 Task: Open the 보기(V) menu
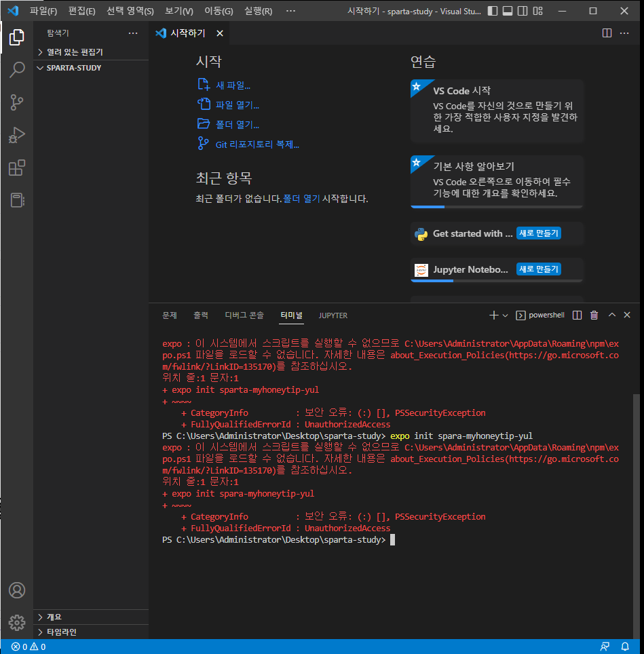[x=179, y=12]
